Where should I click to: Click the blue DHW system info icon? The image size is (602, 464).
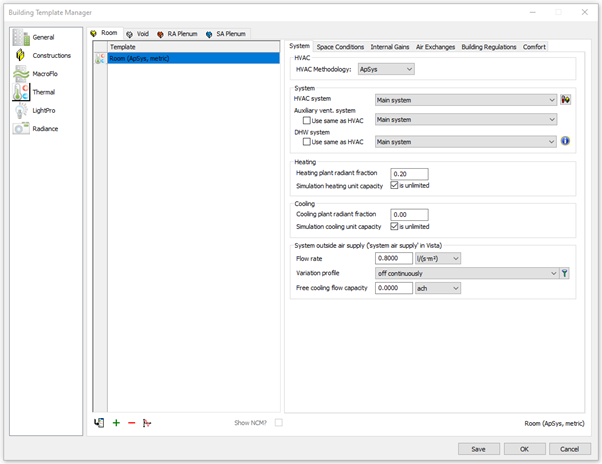[566, 141]
